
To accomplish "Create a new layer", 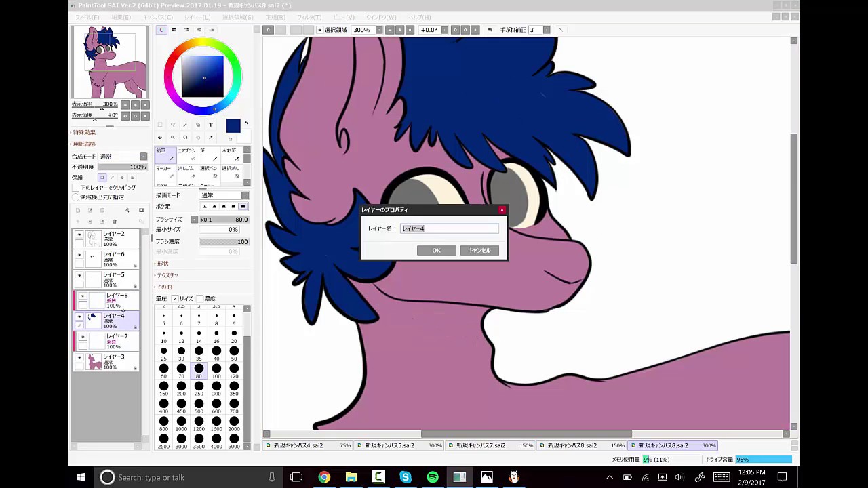I will (x=78, y=210).
